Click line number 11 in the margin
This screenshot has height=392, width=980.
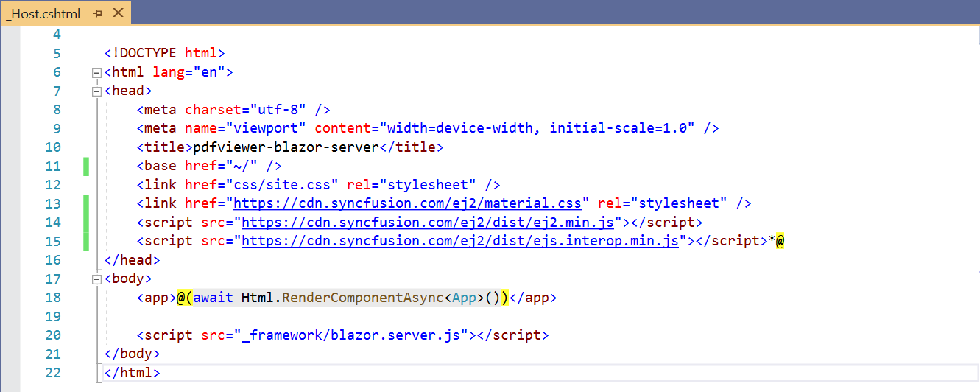(53, 166)
